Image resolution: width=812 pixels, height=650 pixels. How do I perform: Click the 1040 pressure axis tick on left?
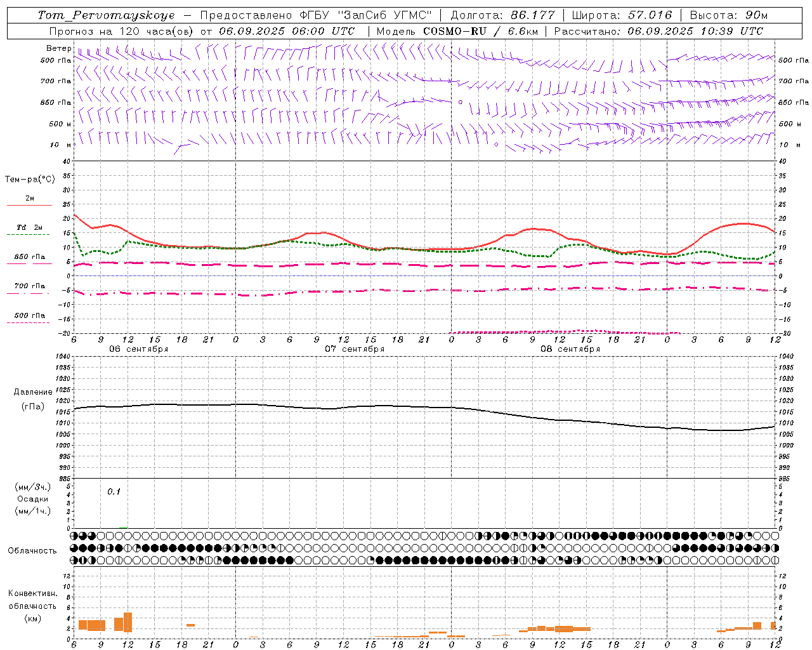(x=62, y=357)
